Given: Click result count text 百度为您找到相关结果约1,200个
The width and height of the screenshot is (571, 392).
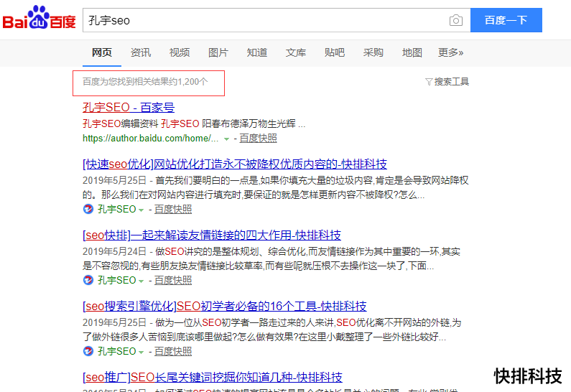Looking at the screenshot, I should 145,82.
